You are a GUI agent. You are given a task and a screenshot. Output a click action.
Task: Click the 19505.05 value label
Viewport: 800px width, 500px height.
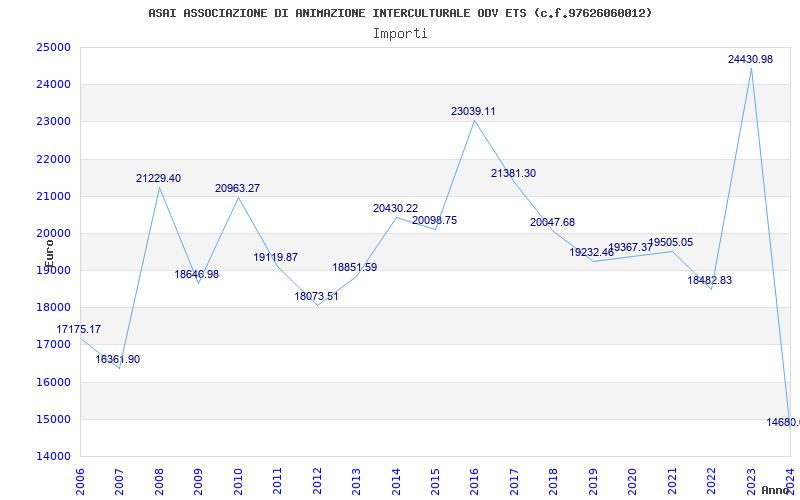670,242
